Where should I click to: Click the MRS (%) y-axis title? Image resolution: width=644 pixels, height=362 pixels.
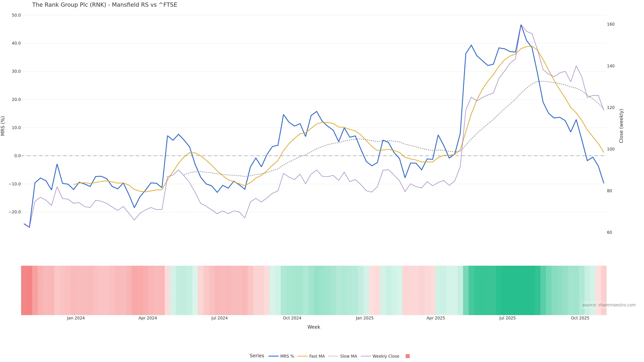(3, 126)
